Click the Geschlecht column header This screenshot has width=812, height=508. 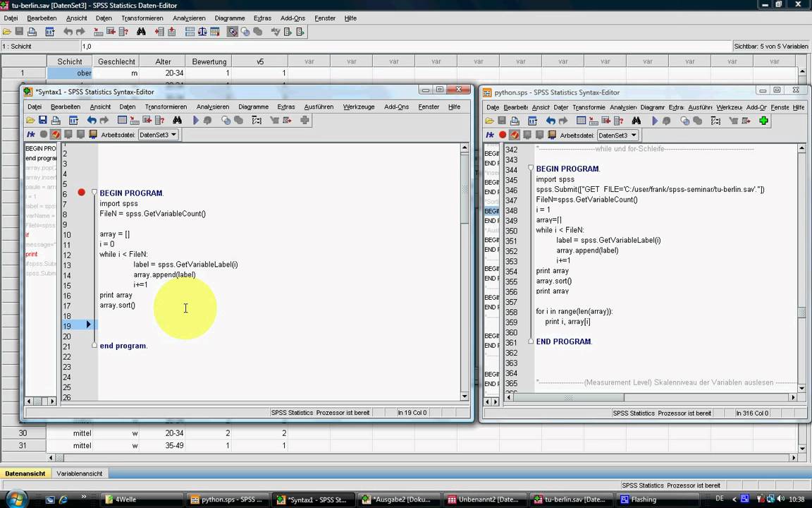(x=116, y=61)
